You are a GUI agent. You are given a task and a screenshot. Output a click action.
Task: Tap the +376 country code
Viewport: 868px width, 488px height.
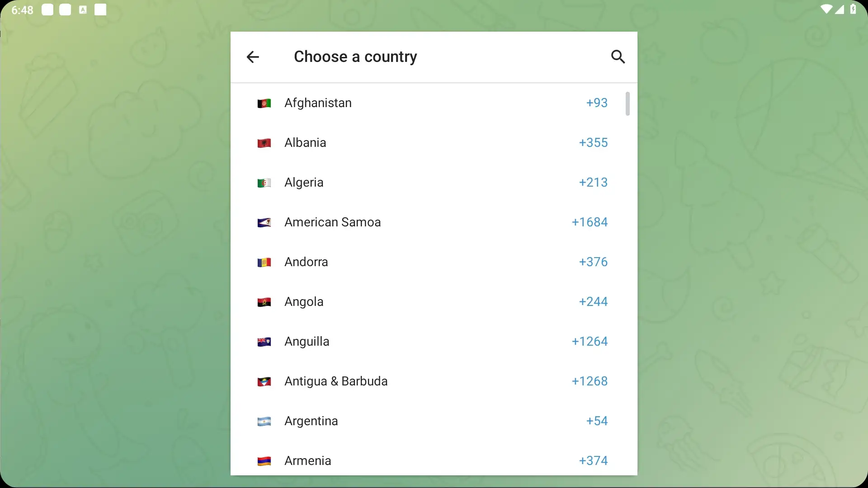[x=593, y=262]
